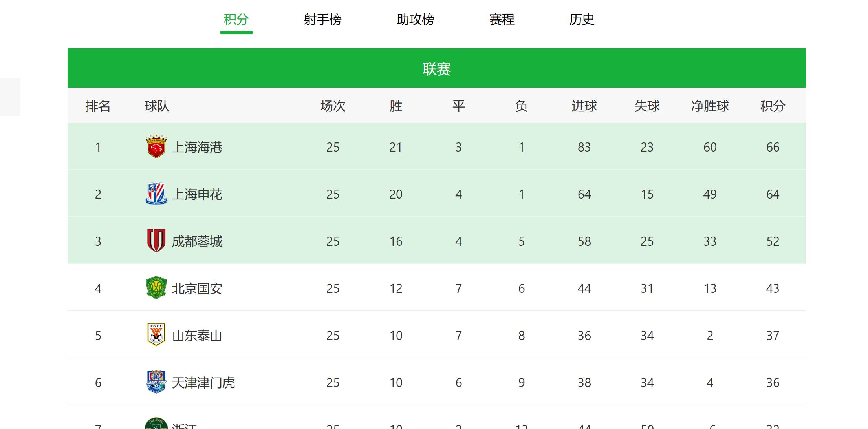Click the 上海申花 team crest icon
This screenshot has width=868, height=429.
tap(156, 194)
